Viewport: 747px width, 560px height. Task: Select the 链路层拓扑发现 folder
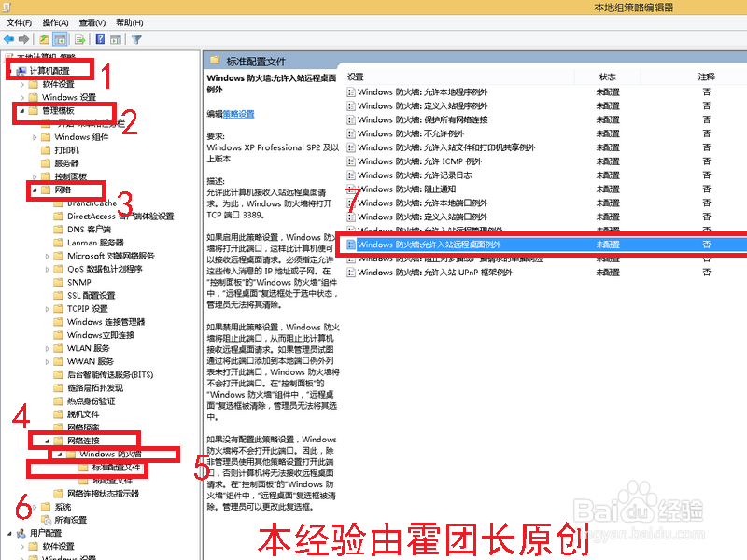(95, 388)
